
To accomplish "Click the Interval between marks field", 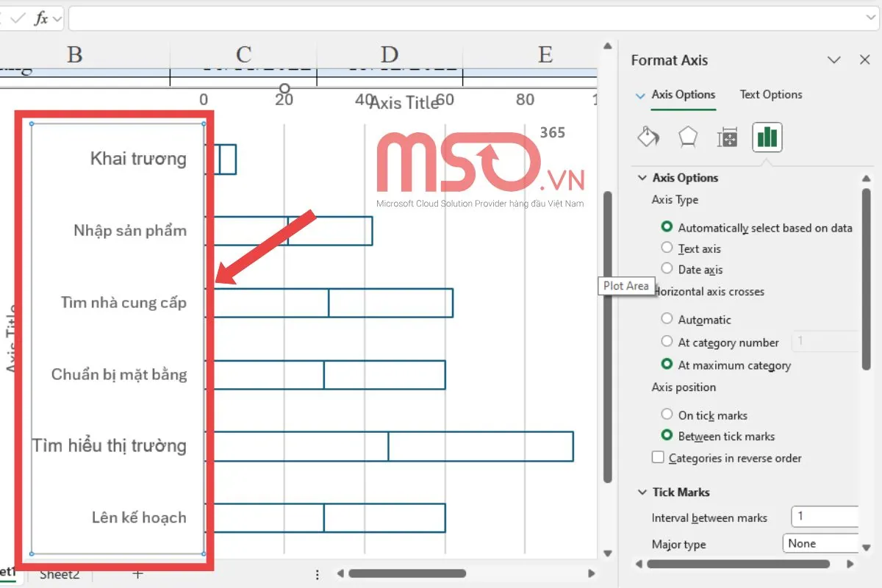I will click(x=823, y=517).
